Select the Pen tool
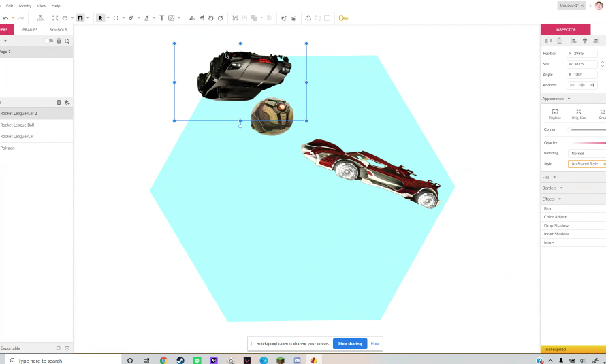The width and height of the screenshot is (606, 364). click(x=131, y=18)
